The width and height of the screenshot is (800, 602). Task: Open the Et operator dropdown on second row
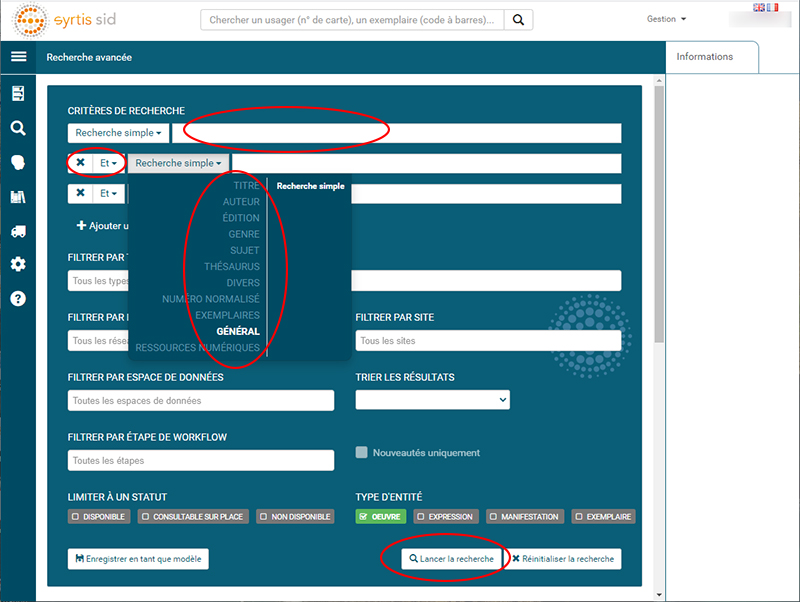point(108,163)
